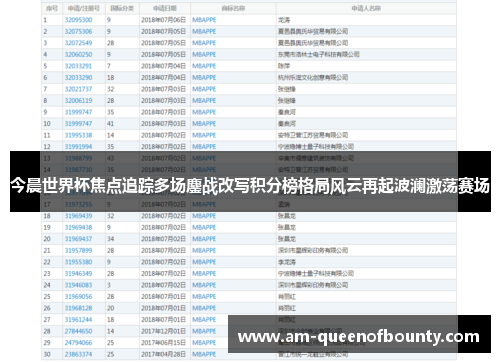This screenshot has height=362, width=500.
Task: Open the 31999747 link in row 9
Action: pyautogui.click(x=78, y=112)
